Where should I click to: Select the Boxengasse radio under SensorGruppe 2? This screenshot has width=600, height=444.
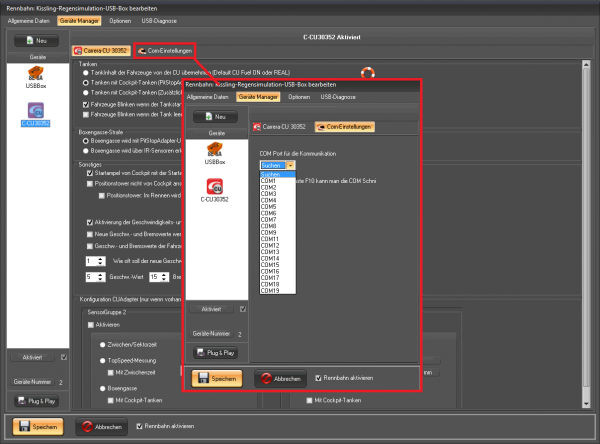pyautogui.click(x=103, y=388)
